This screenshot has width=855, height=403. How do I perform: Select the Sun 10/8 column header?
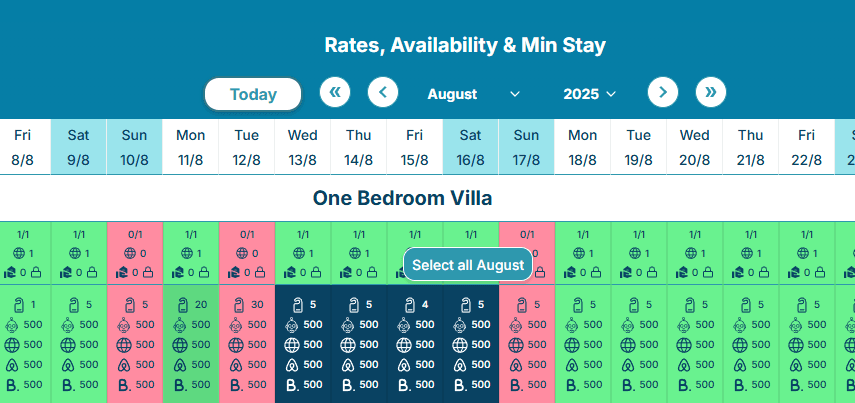(x=134, y=147)
